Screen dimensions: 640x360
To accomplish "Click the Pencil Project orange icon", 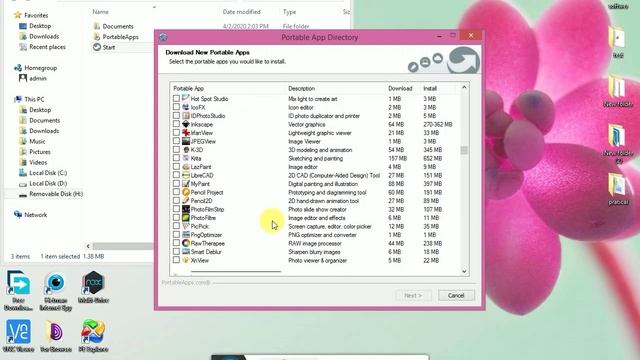I will click(x=186, y=192).
